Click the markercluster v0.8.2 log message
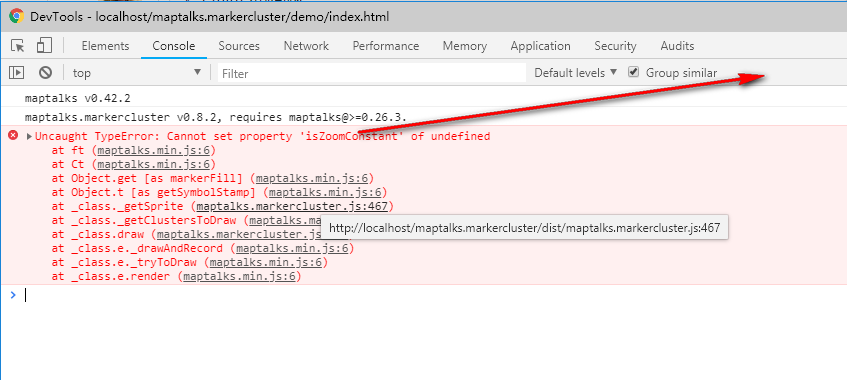Viewport: 847px width, 380px height. (216, 117)
